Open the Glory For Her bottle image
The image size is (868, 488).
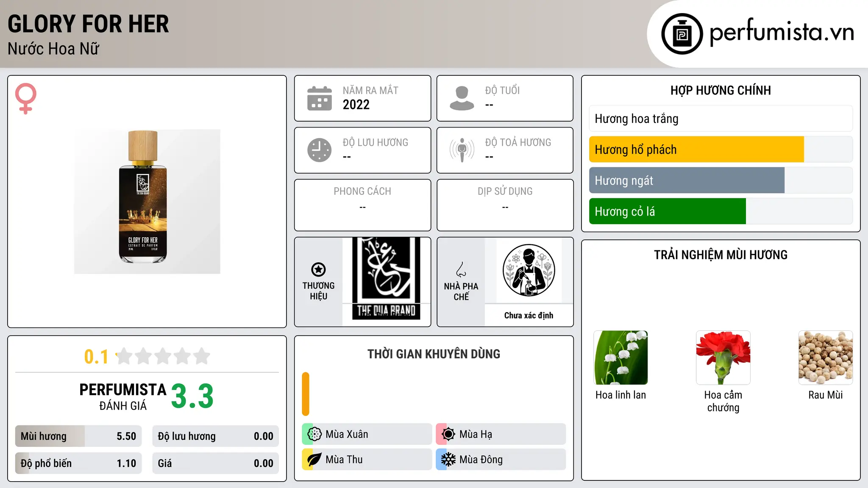coord(147,202)
